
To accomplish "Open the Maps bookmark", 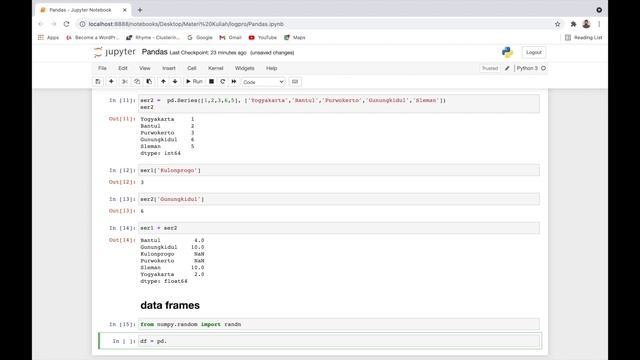I will (x=295, y=38).
